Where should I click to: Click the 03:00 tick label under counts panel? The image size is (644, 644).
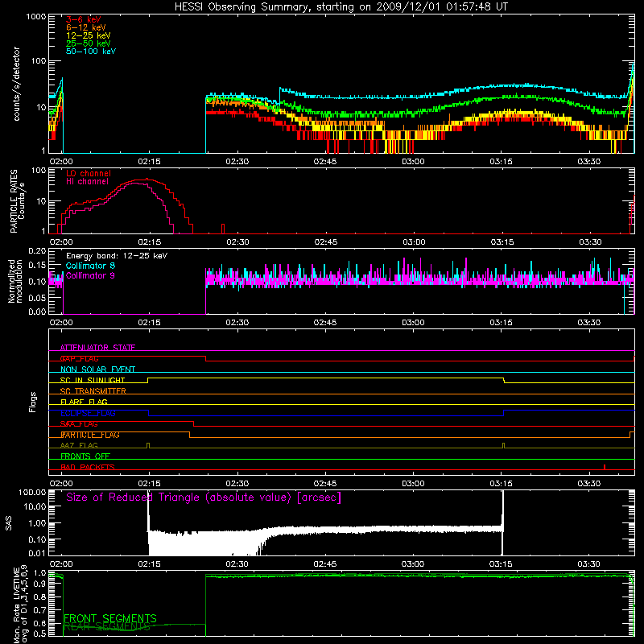coord(413,162)
